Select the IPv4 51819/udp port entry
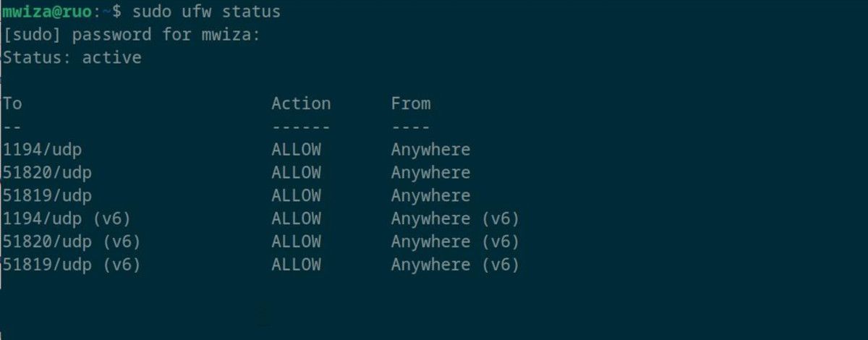Screen dimensions: 868x340 tap(47, 196)
